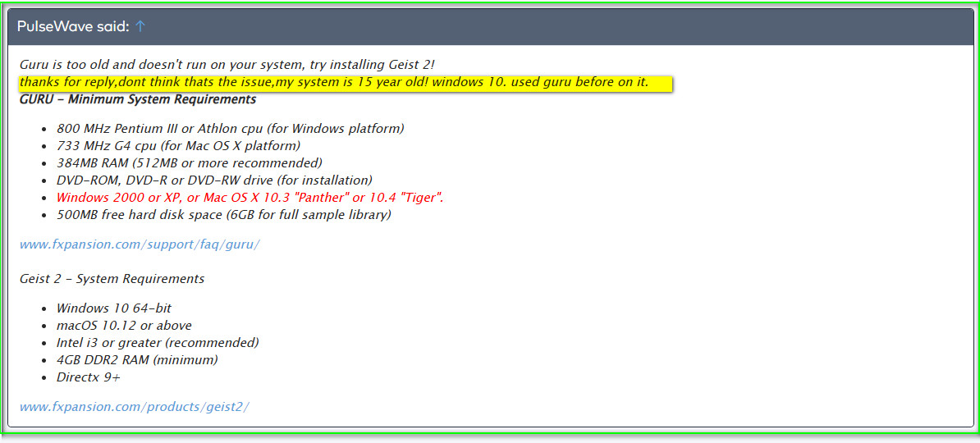Click '500MB free hard disk space' item
Image resolution: width=980 pixels, height=443 pixels.
click(224, 215)
